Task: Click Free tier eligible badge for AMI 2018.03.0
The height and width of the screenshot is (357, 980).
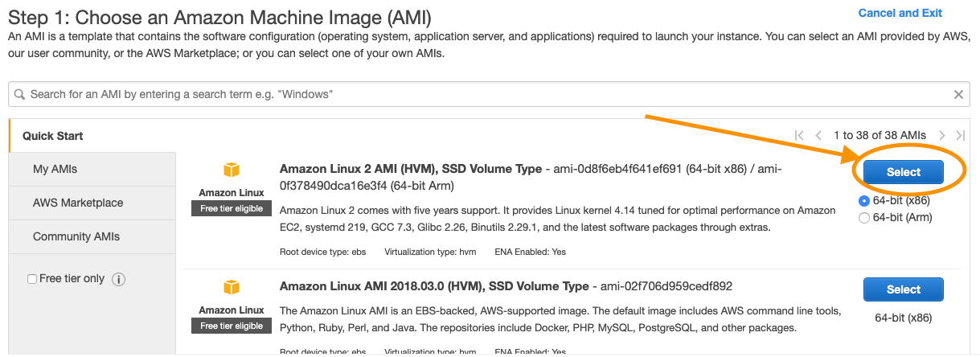Action: click(x=232, y=326)
